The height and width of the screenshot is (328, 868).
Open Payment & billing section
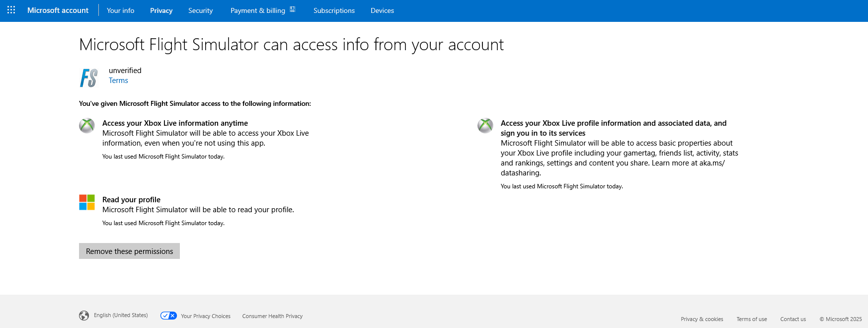tap(257, 10)
